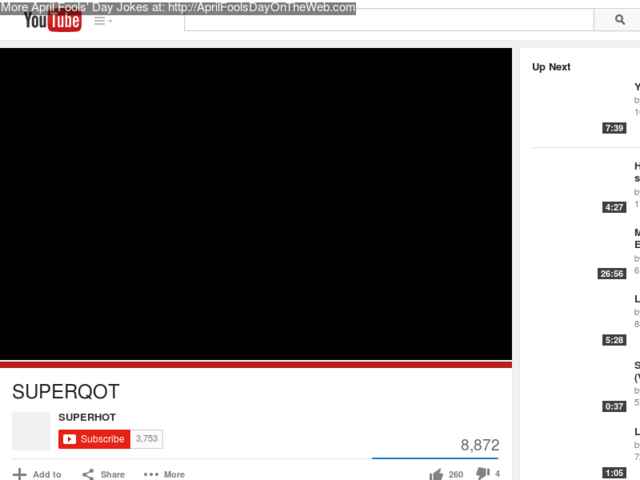Screen dimensions: 640x480
Task: Click the 8,872 view count
Action: (x=480, y=445)
